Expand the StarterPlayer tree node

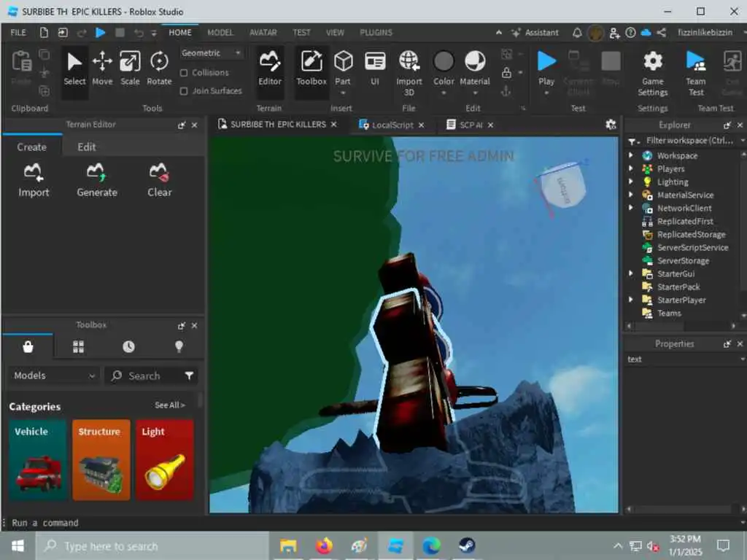631,300
